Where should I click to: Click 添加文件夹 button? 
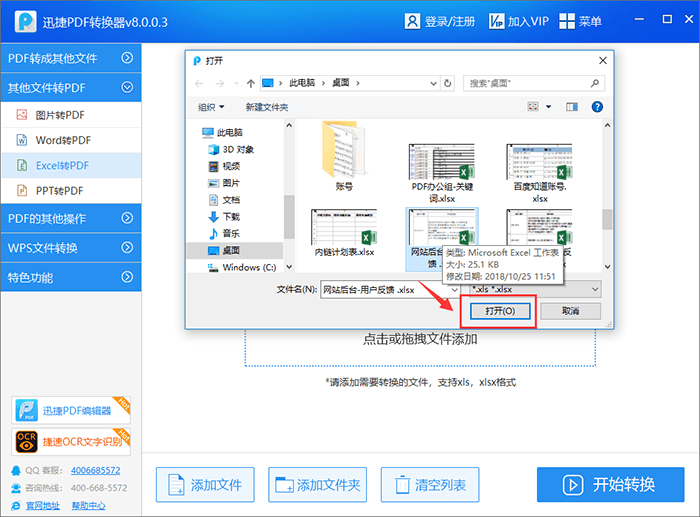317,484
